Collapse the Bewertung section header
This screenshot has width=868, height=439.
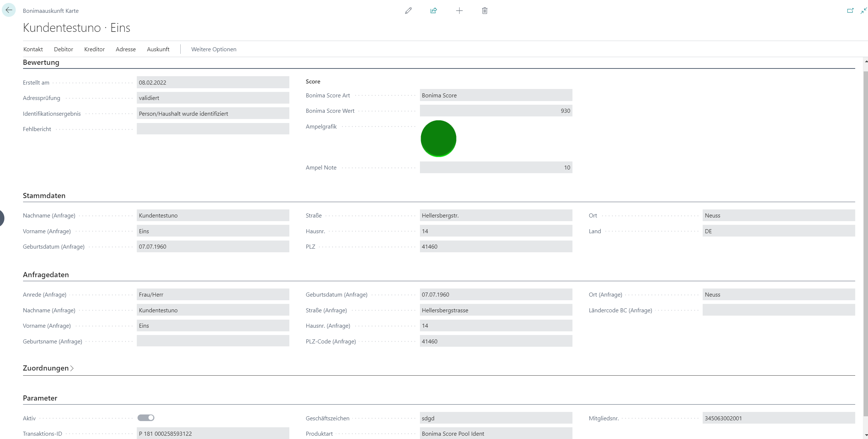(x=41, y=62)
